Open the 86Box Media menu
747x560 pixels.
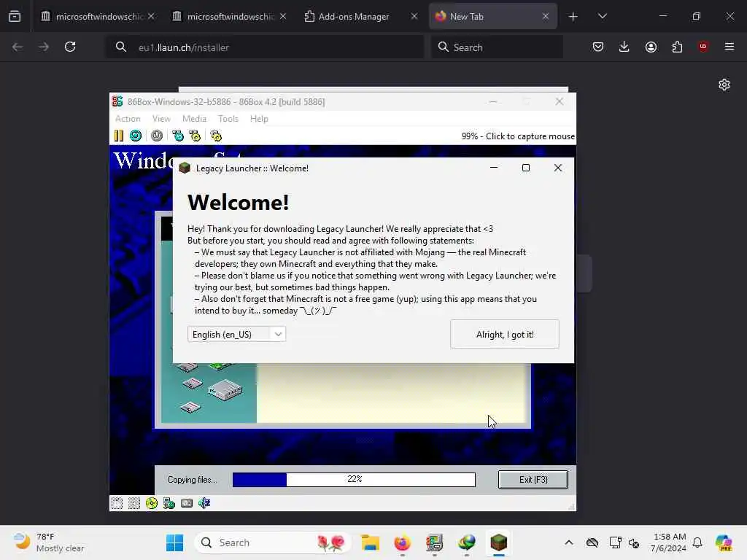(x=194, y=119)
